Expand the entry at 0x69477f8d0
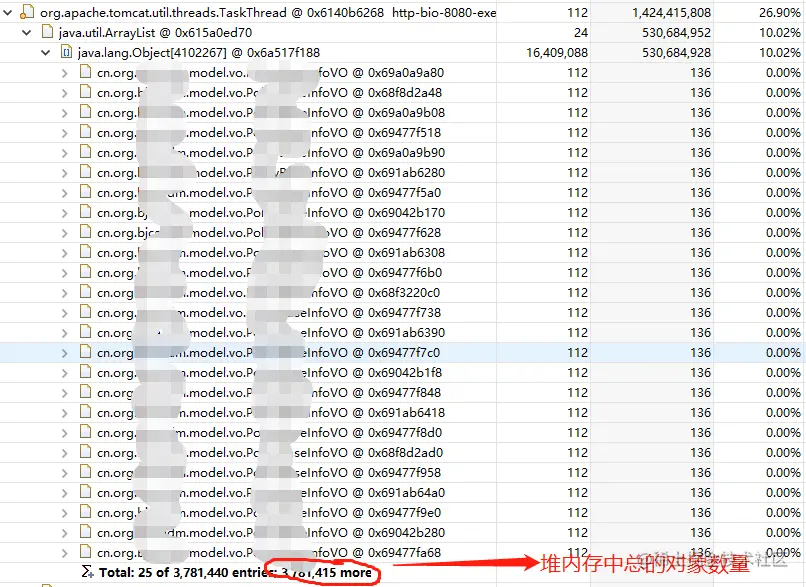806x587 pixels. 65,433
